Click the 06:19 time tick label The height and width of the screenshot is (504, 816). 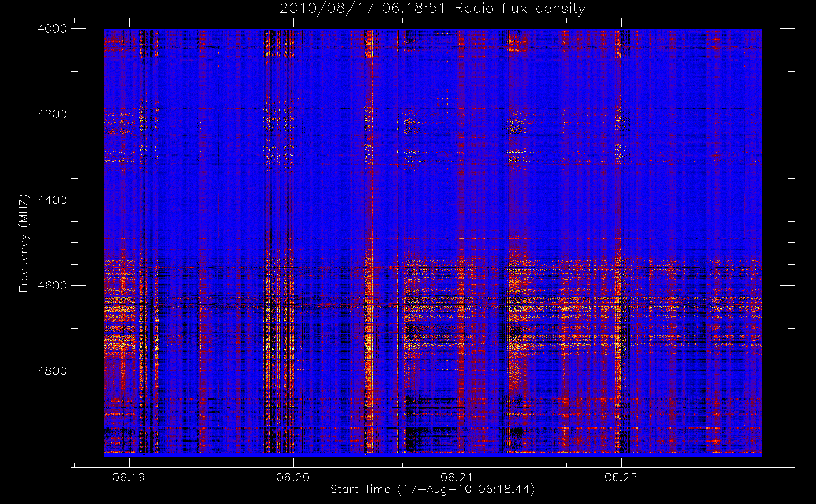(129, 477)
